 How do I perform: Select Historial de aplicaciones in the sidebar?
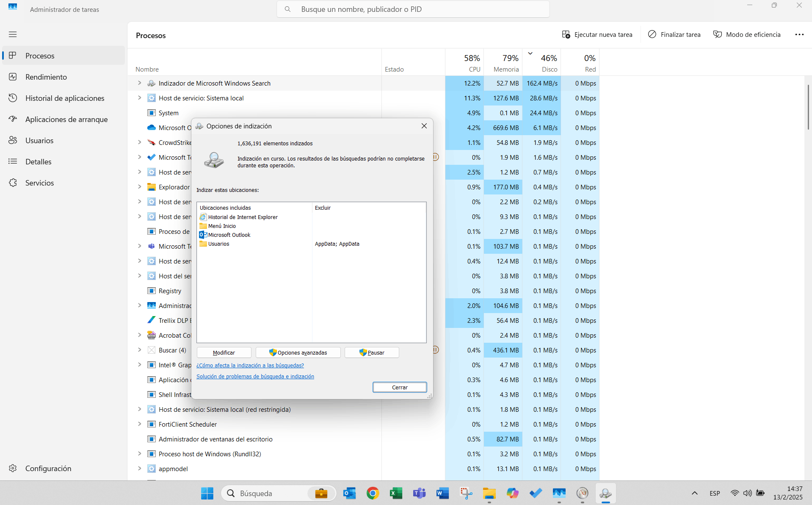(64, 98)
